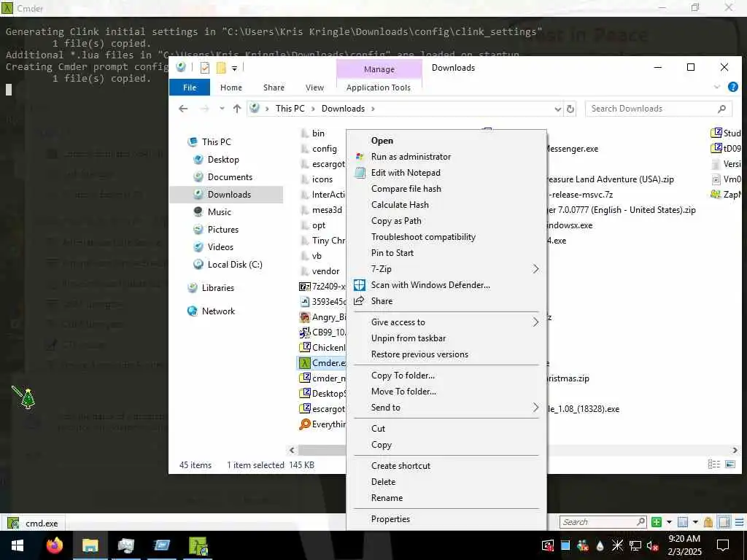Click the Refresh button in address bar
The width and height of the screenshot is (747, 560).
570,109
